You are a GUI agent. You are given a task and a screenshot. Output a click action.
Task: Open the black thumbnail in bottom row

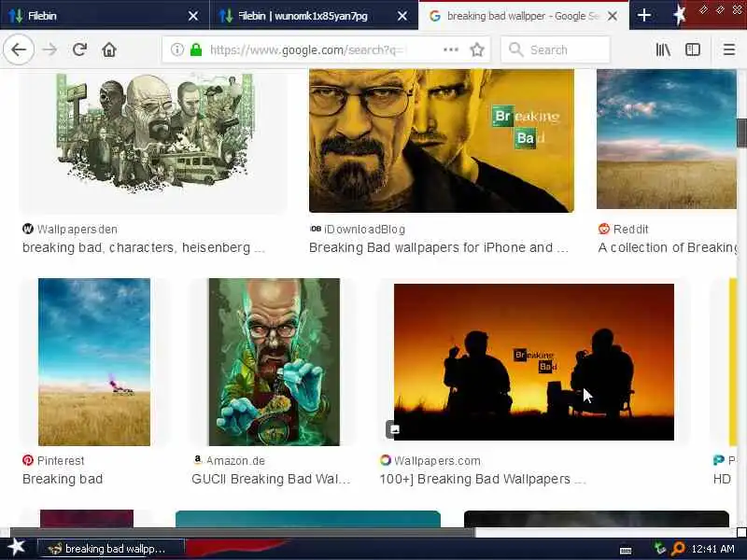pos(597,519)
